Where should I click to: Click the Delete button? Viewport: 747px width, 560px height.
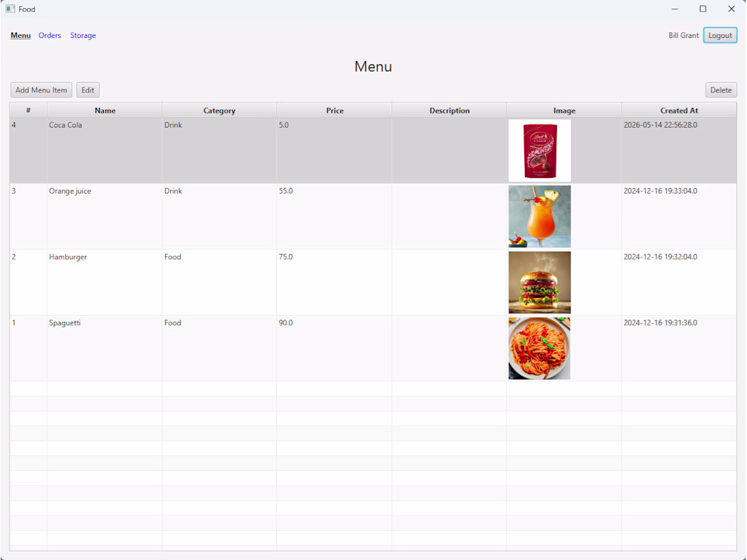[721, 90]
